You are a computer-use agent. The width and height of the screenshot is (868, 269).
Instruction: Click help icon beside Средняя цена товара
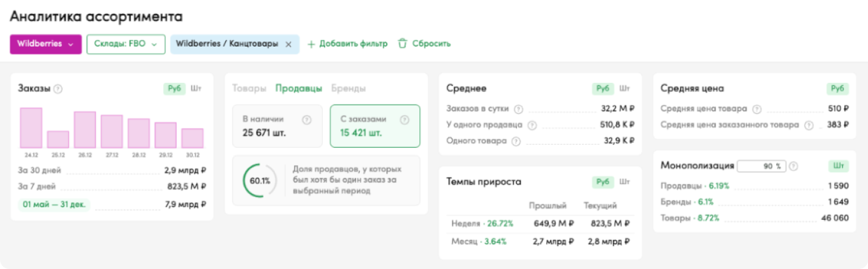click(x=757, y=109)
